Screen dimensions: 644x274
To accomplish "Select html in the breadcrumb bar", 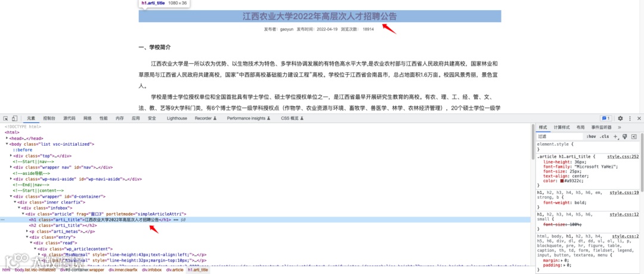I will tap(7, 270).
